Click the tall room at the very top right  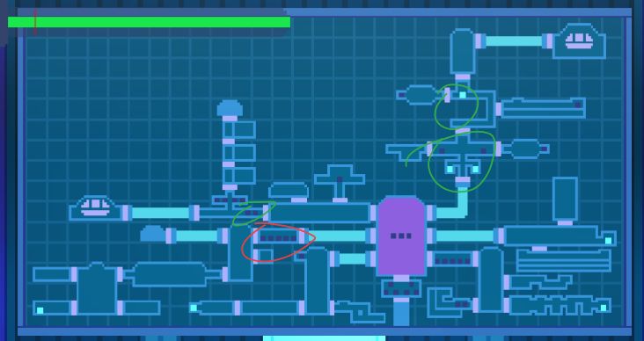(x=463, y=52)
